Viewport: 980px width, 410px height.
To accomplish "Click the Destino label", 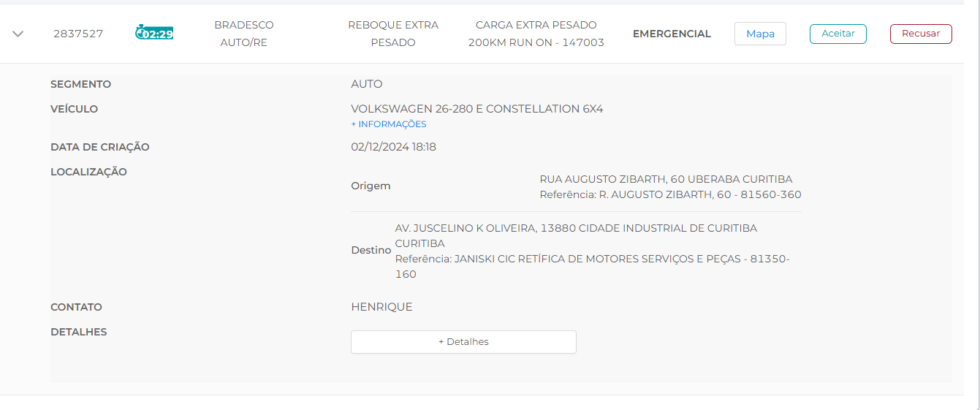I will click(x=371, y=250).
